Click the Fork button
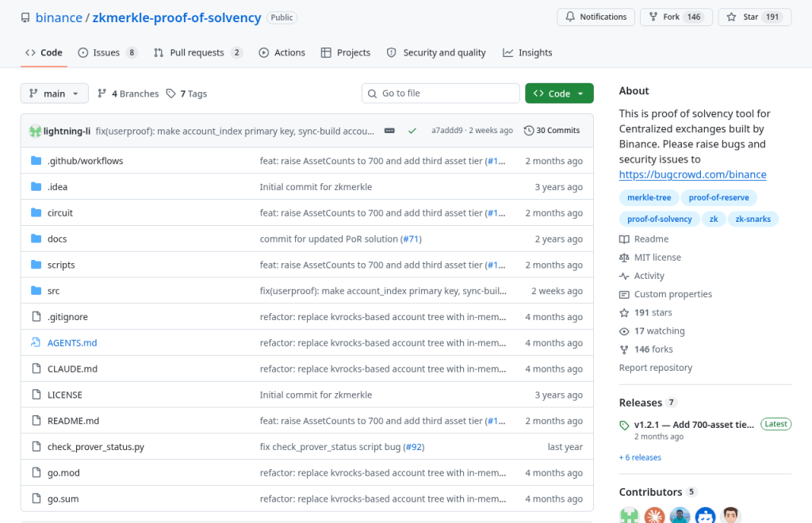The image size is (812, 523). [x=676, y=17]
